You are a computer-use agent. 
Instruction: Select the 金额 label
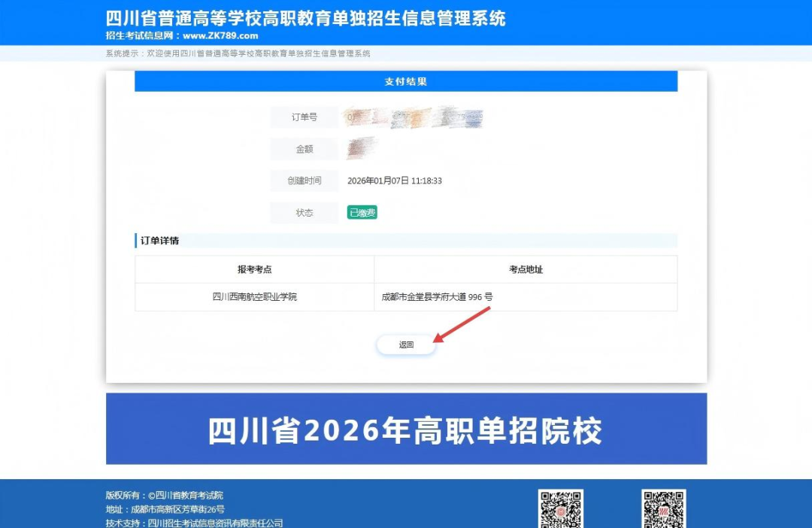coord(304,149)
